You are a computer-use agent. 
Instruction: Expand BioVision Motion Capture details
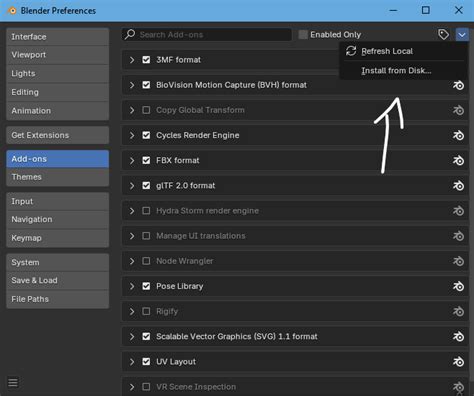[132, 85]
